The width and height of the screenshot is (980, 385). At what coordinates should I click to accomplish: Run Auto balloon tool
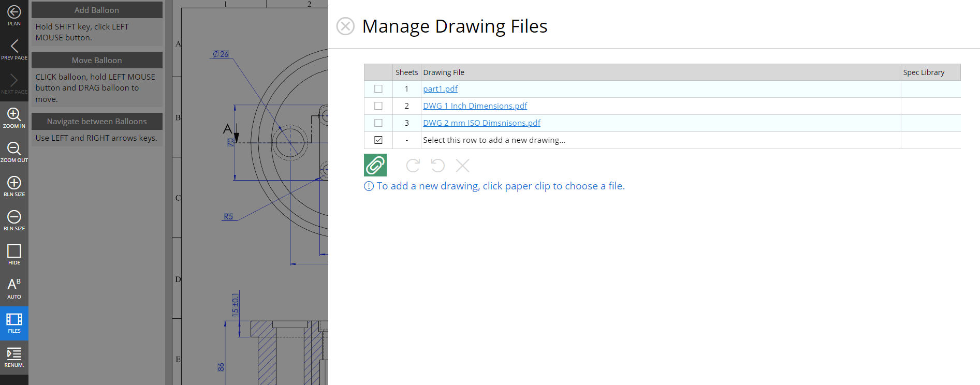tap(14, 289)
